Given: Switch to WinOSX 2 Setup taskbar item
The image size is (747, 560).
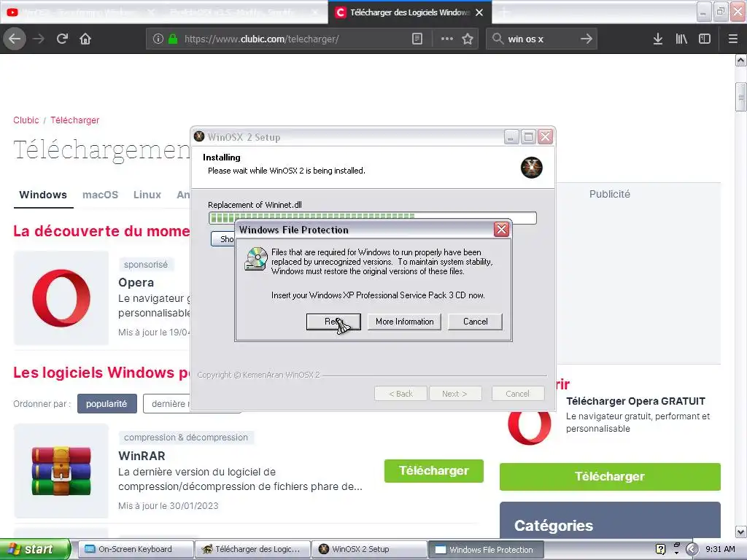Looking at the screenshot, I should tap(369, 549).
